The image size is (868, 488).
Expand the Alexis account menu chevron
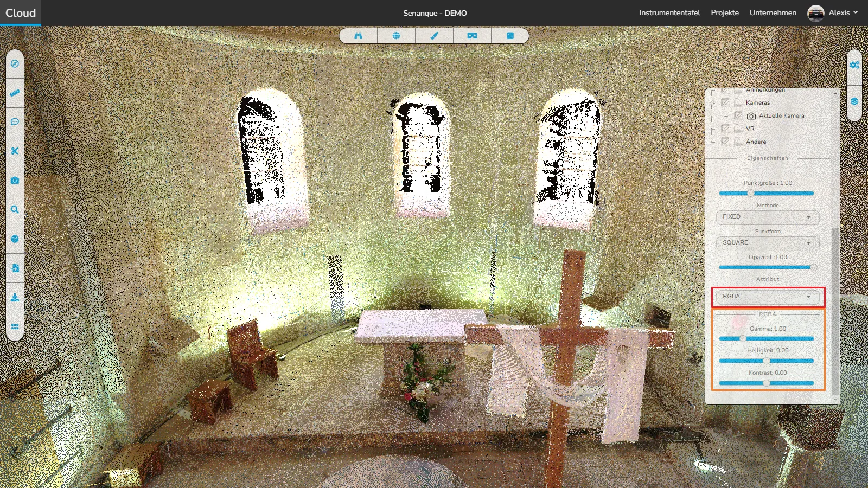click(x=856, y=12)
